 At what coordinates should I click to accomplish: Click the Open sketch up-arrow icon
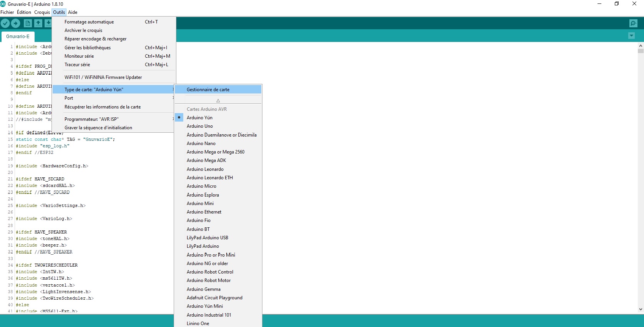[38, 23]
